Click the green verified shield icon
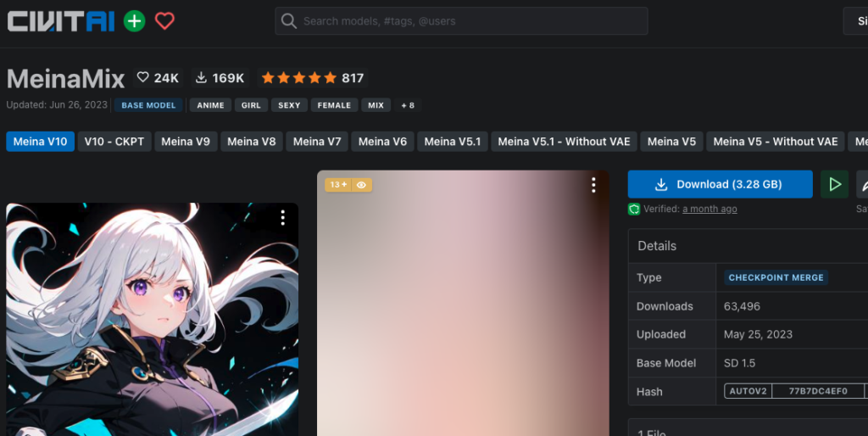 tap(634, 209)
